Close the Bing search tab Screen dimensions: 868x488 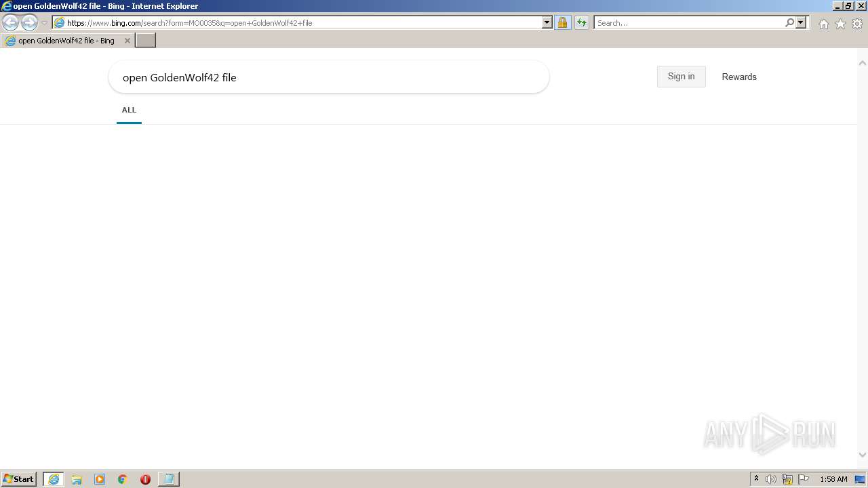[x=127, y=41]
